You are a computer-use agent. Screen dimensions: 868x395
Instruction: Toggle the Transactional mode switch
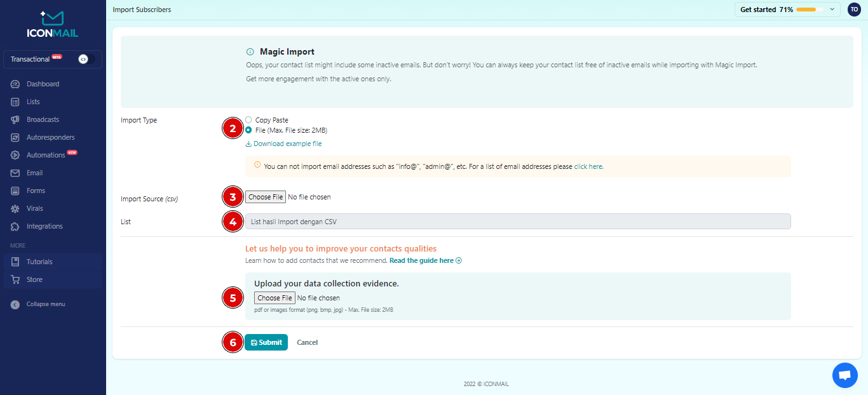[x=85, y=59]
